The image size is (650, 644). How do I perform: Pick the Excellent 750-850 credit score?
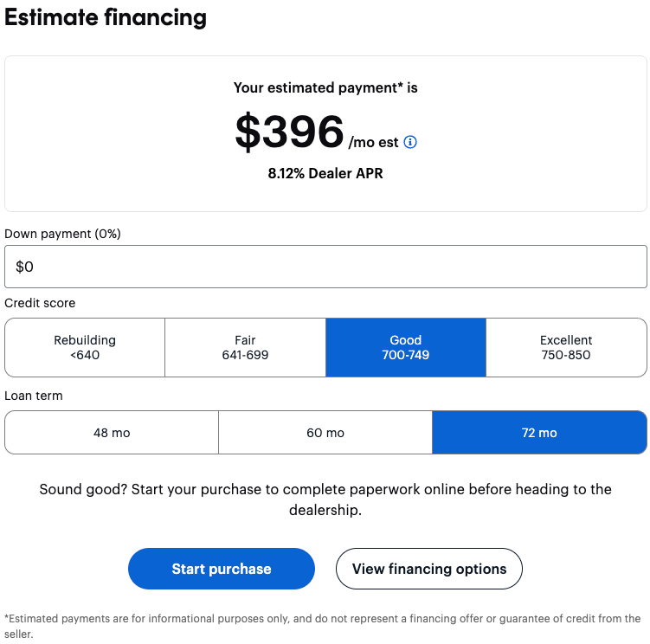(566, 347)
